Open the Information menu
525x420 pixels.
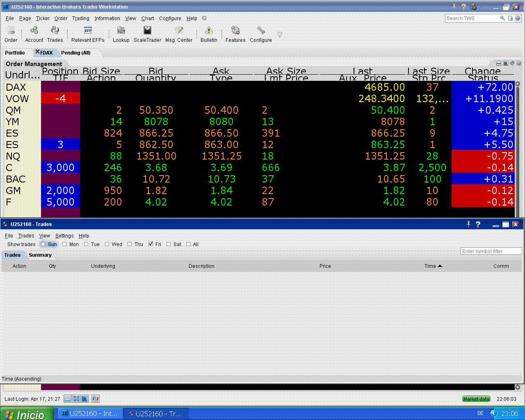point(107,18)
